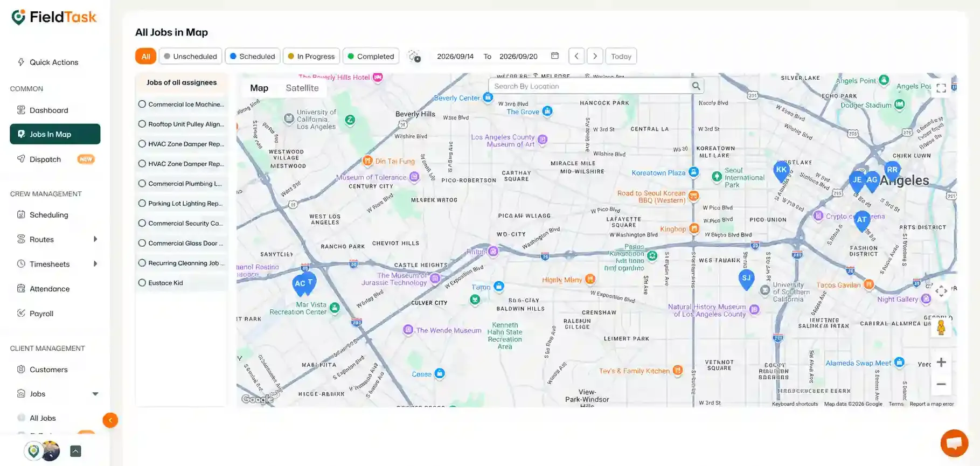Click the start date 2026/09/14 field
Screen dimensions: 980x466
455,56
